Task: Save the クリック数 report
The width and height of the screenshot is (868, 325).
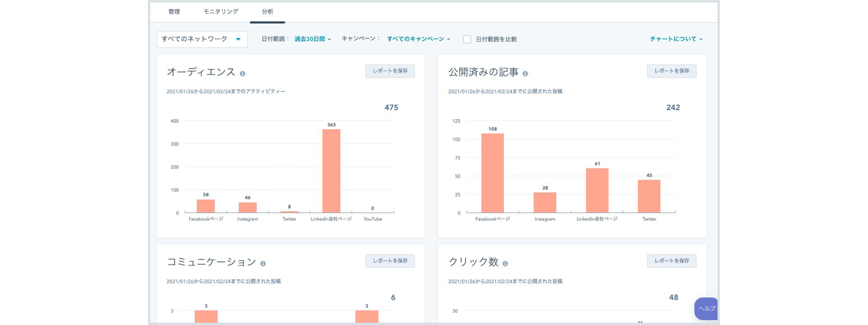Action: pyautogui.click(x=671, y=261)
